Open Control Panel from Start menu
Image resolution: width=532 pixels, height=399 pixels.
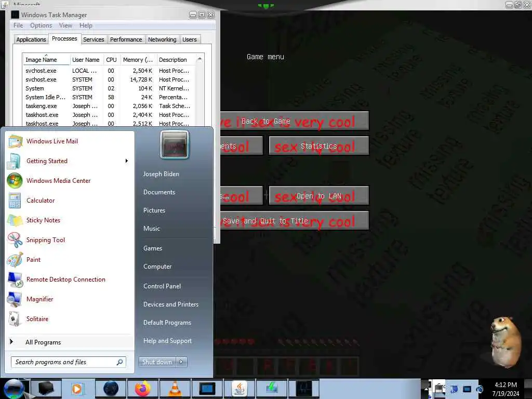[162, 286]
